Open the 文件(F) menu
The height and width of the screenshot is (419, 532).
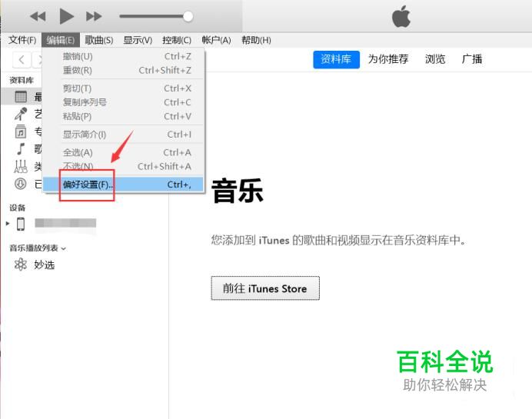point(22,40)
